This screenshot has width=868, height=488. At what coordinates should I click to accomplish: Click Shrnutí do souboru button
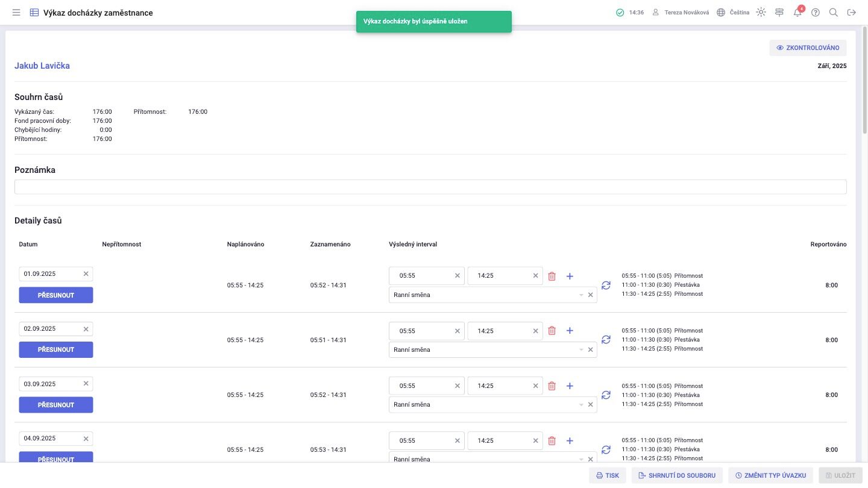tap(678, 475)
